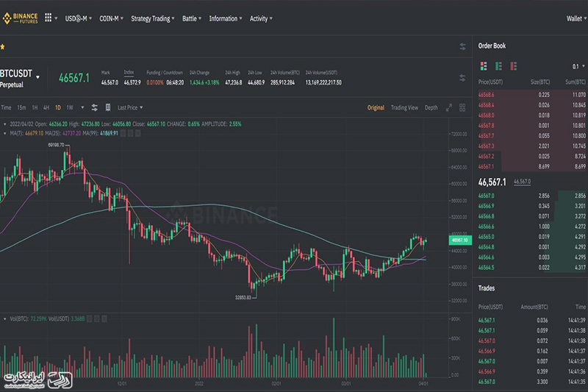Expand BTCUSDT pair selector

pos(38,77)
